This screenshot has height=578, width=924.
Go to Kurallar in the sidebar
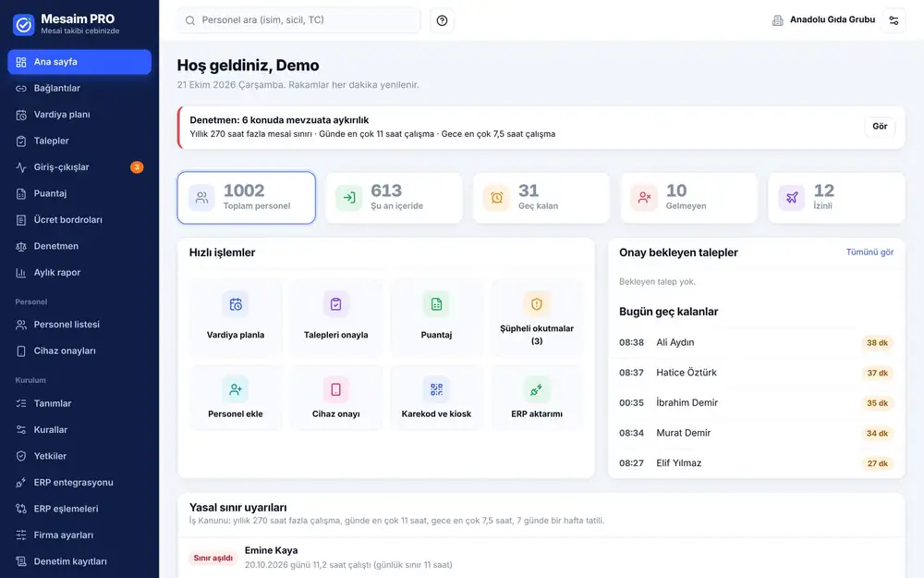point(79,430)
